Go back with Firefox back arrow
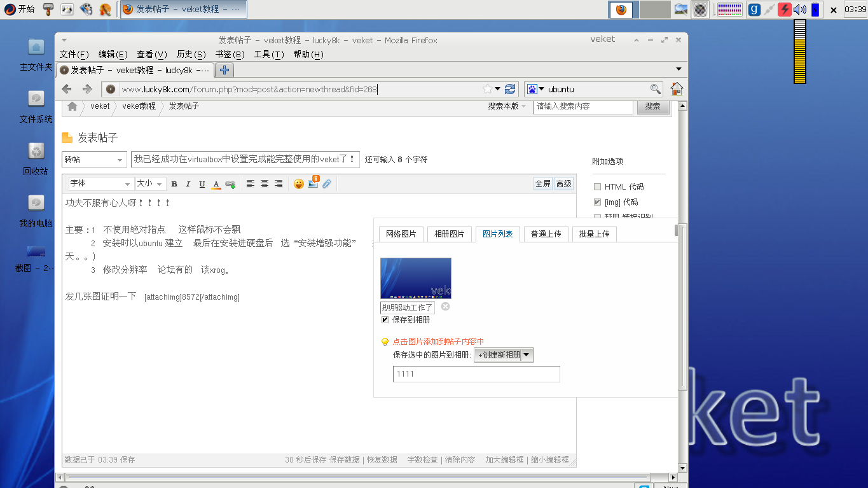The width and height of the screenshot is (868, 488). [x=67, y=89]
